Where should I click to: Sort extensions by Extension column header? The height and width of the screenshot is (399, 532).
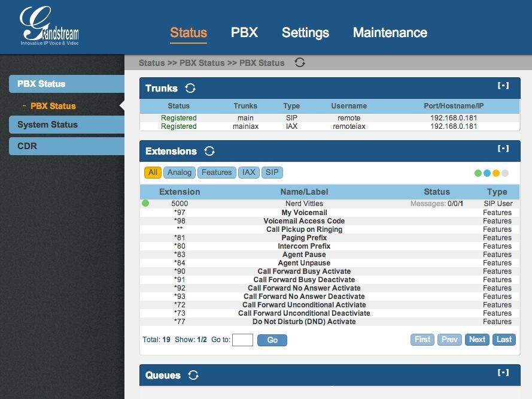point(180,192)
